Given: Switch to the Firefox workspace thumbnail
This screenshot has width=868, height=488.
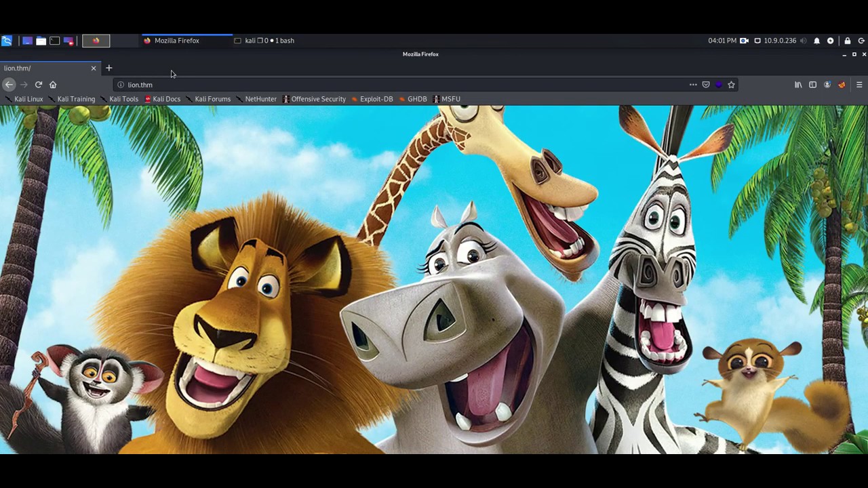Looking at the screenshot, I should 96,41.
